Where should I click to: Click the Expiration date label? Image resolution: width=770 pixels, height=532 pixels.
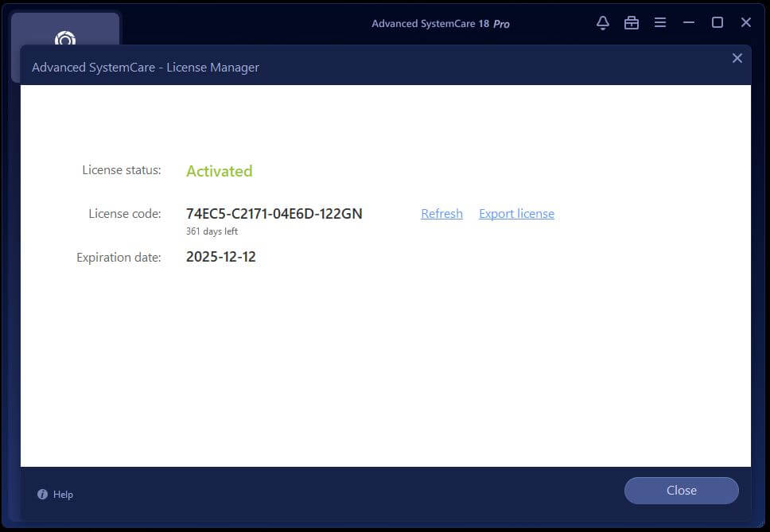pyautogui.click(x=119, y=258)
